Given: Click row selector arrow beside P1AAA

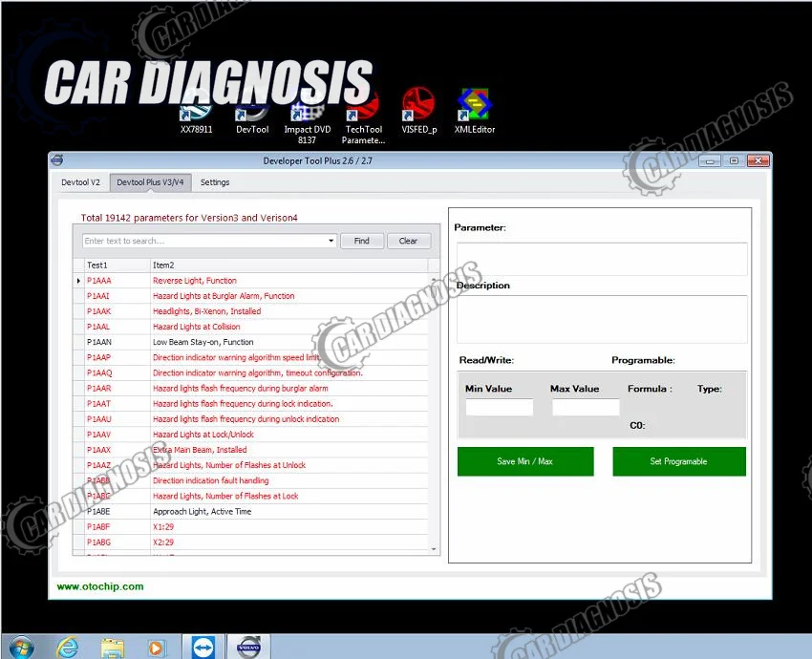Looking at the screenshot, I should point(78,281).
